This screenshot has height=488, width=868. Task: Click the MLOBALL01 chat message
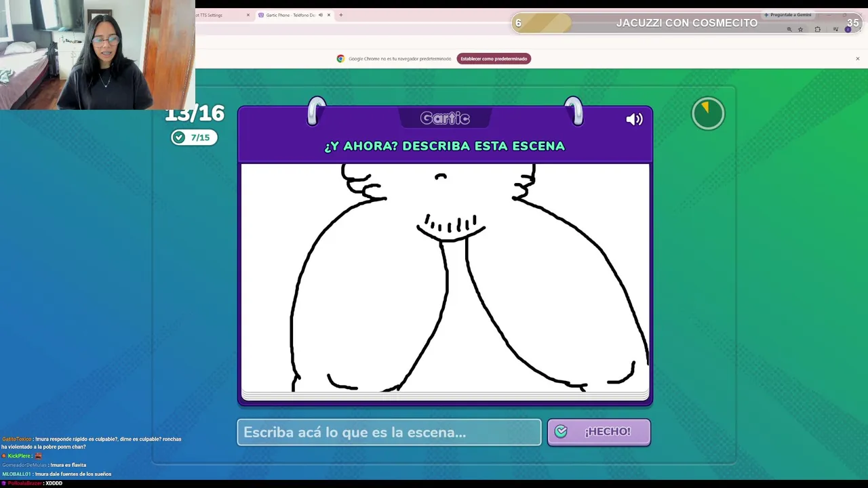(57, 474)
